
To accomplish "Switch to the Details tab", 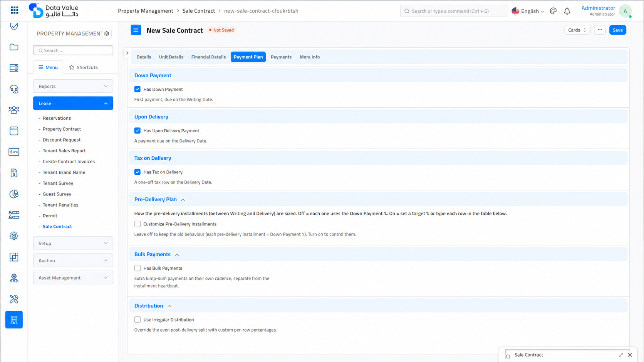I will [x=144, y=57].
